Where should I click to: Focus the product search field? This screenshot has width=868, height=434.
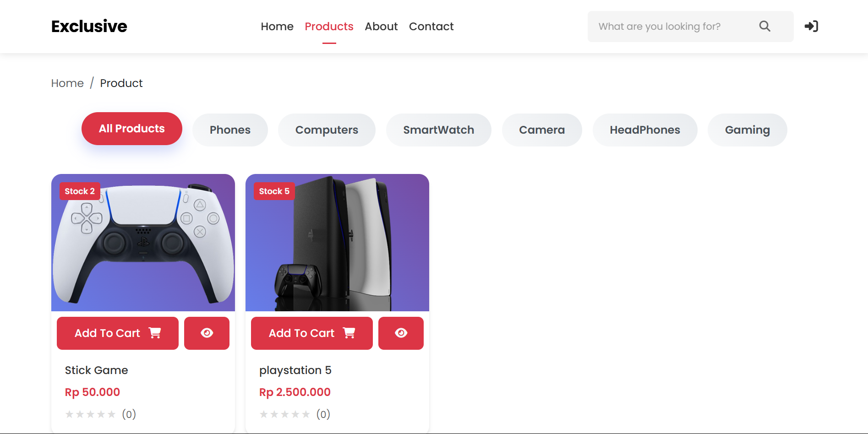[669, 27]
